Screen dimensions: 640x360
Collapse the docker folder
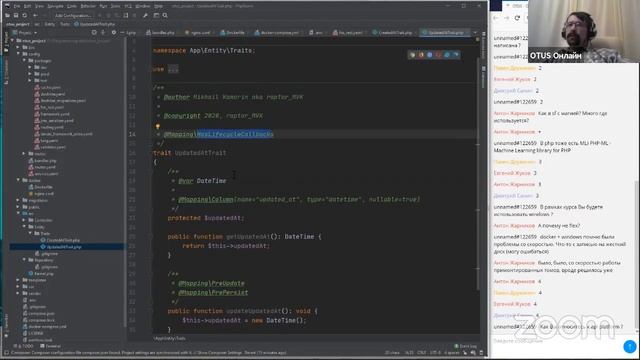[x=18, y=180]
